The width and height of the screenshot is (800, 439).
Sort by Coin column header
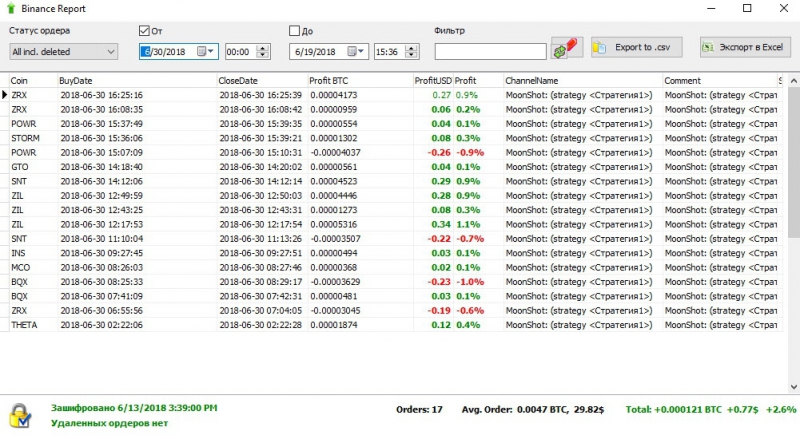[x=33, y=81]
